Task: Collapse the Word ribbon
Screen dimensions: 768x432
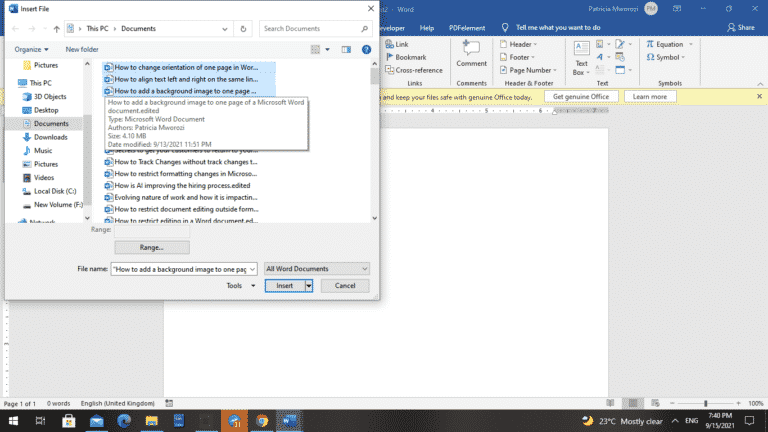Action: 760,84
